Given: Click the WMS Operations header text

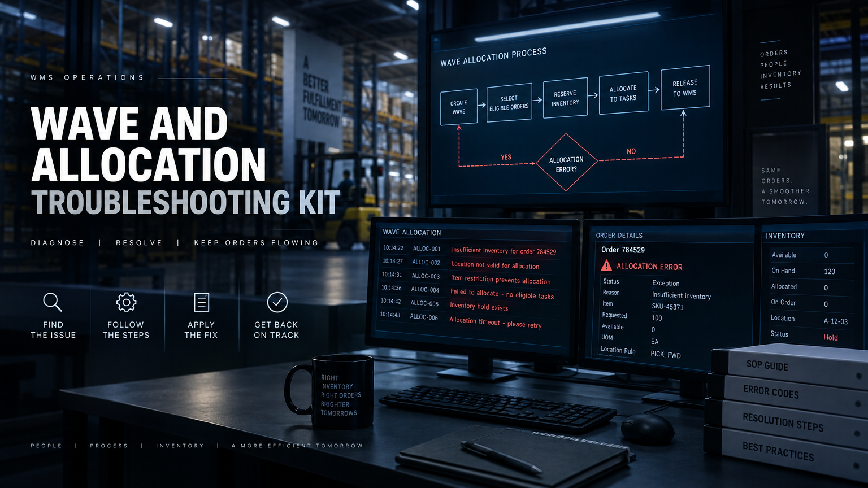Looking at the screenshot, I should click(x=88, y=77).
